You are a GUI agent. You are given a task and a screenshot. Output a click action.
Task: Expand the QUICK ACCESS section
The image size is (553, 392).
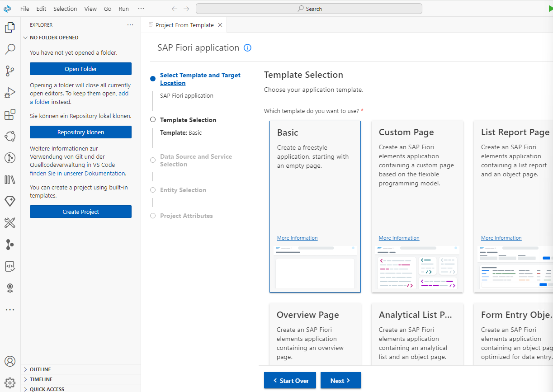(x=80, y=389)
